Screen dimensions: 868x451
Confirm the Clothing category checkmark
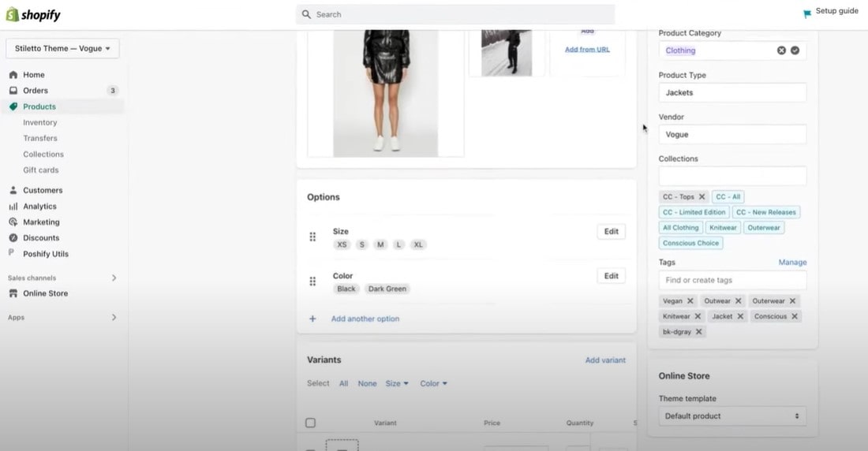795,50
